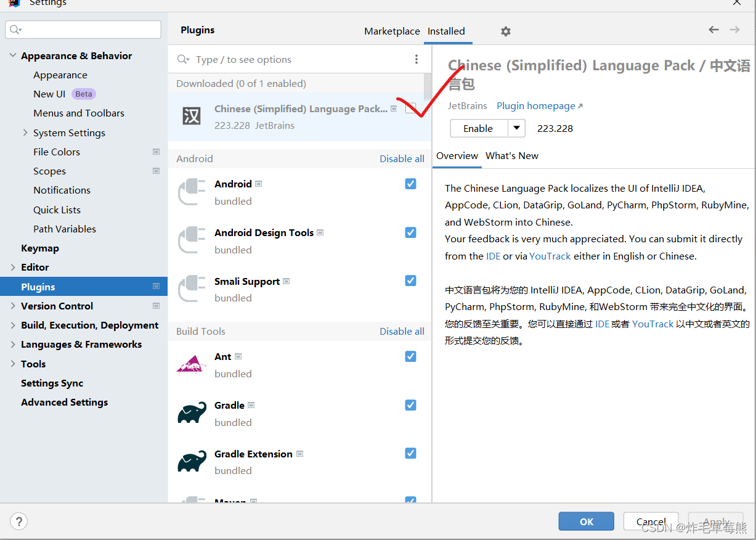The height and width of the screenshot is (540, 756).
Task: Select Quick Lists in settings tree
Action: tap(57, 210)
